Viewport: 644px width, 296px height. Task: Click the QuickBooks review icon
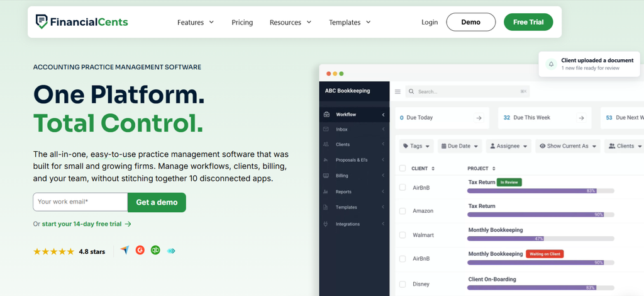155,250
